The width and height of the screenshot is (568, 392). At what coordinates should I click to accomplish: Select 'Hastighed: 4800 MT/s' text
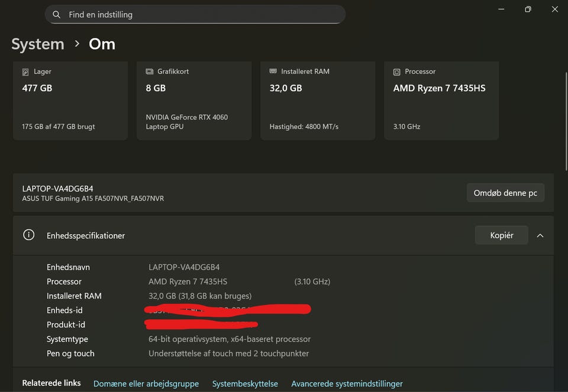click(x=304, y=127)
